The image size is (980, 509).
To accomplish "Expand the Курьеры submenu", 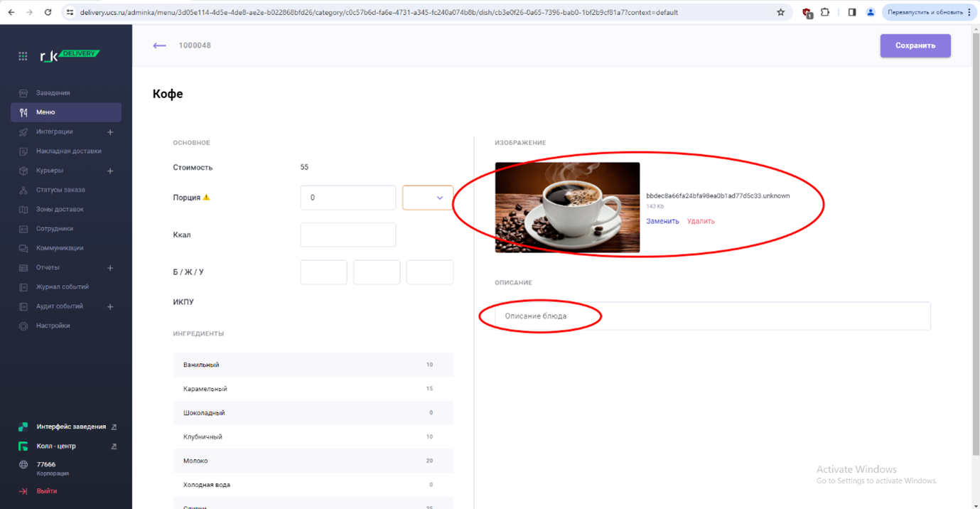I will tap(110, 171).
